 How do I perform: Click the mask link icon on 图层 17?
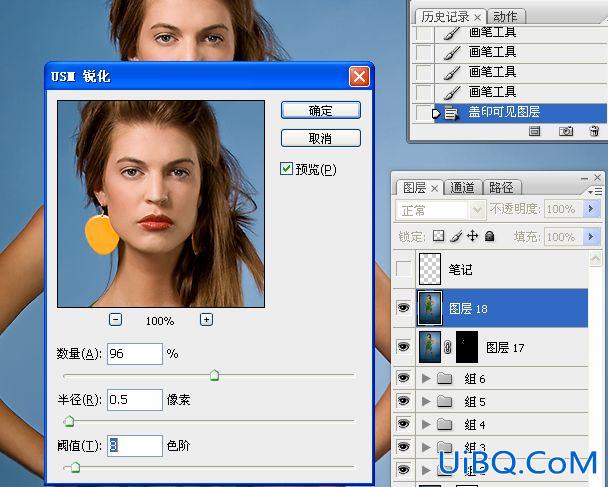pos(448,347)
